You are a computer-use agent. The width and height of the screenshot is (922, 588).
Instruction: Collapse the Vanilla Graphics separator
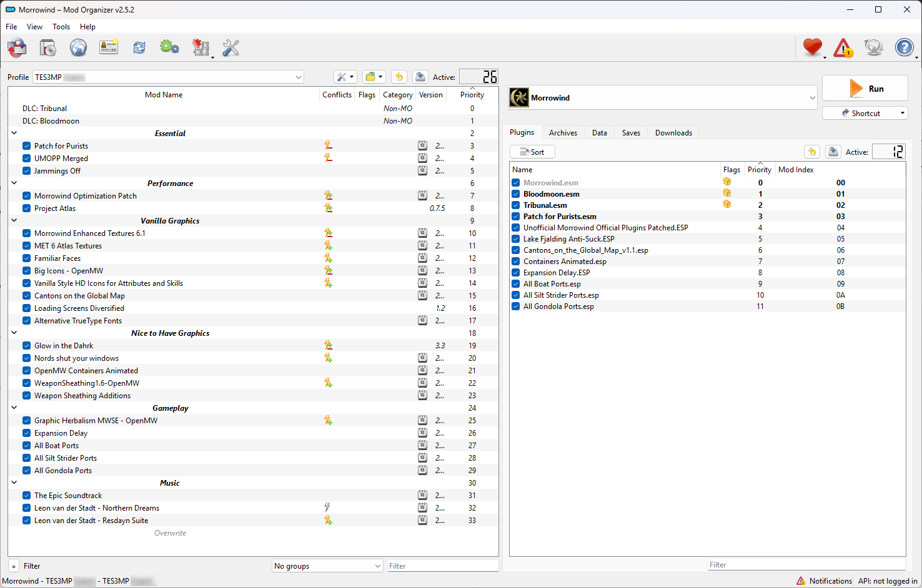(14, 220)
